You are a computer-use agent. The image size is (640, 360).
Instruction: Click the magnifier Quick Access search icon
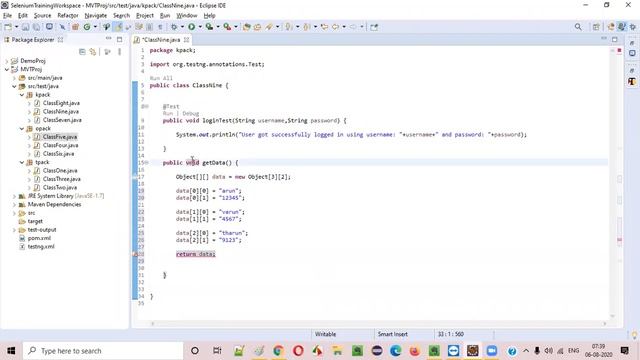[x=578, y=27]
